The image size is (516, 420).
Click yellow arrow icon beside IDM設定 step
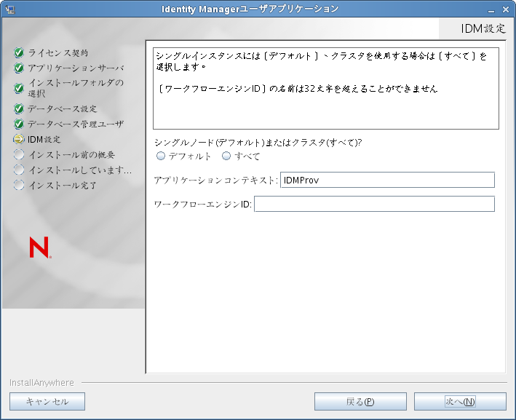click(19, 139)
